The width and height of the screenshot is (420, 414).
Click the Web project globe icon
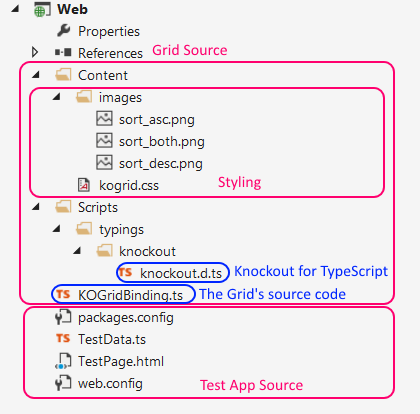tap(42, 10)
